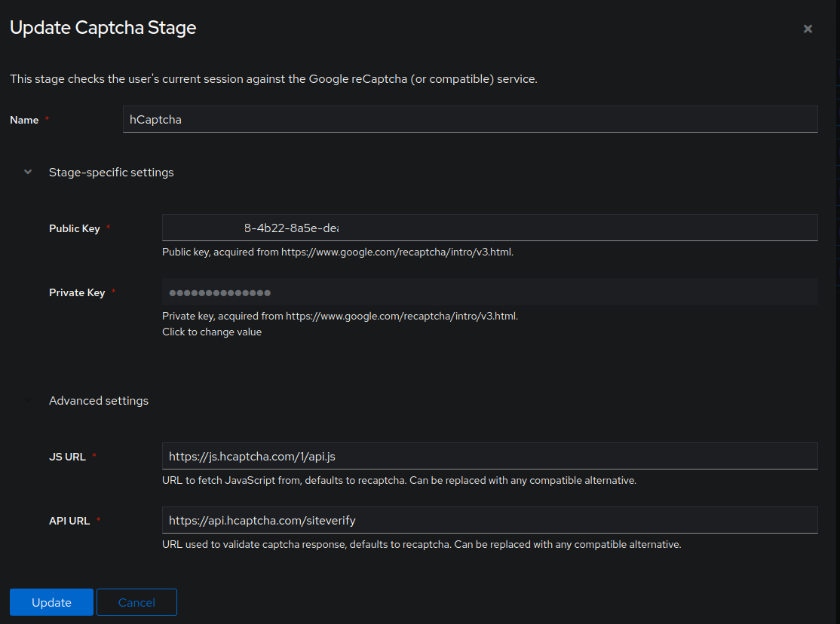Click inside the Public Key field
This screenshot has width=840, height=624.
tap(489, 228)
